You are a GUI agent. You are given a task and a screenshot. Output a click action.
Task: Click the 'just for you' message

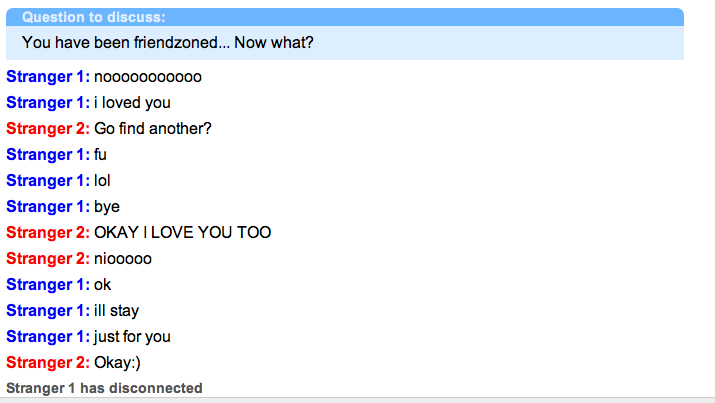[x=132, y=336]
